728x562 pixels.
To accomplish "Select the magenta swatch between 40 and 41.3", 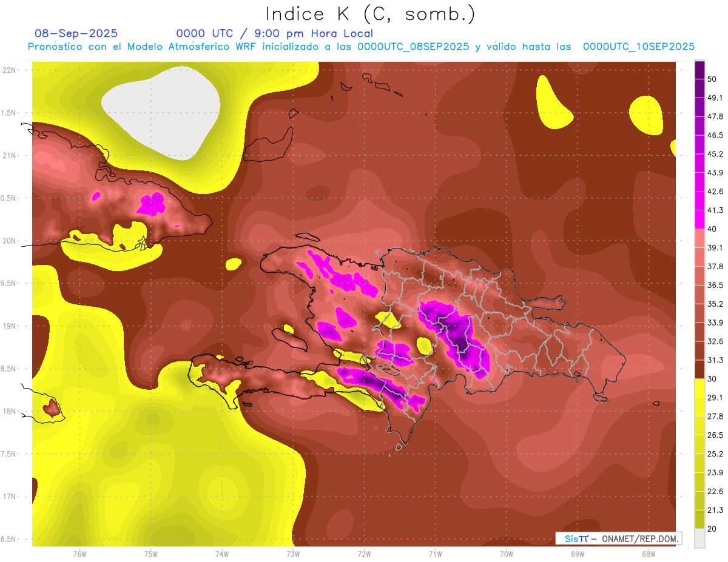I will coord(699,219).
